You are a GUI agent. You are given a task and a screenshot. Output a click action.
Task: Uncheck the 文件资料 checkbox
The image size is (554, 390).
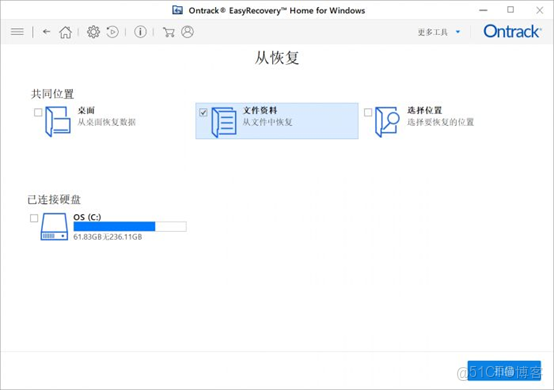[x=203, y=112]
